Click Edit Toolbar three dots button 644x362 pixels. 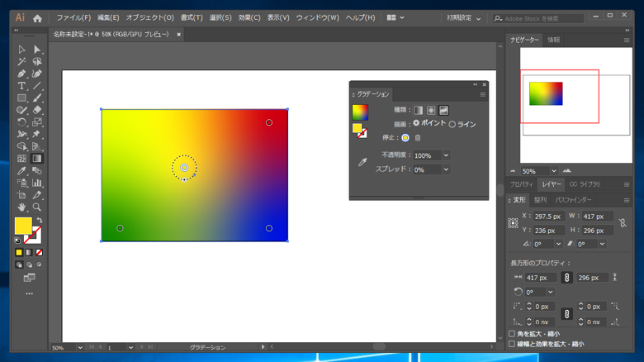pos(29,293)
